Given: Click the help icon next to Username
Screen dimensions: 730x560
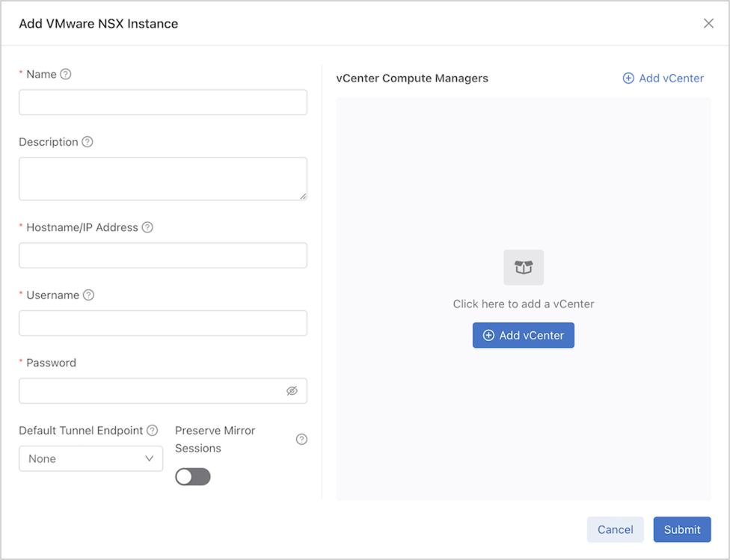Looking at the screenshot, I should tap(88, 295).
